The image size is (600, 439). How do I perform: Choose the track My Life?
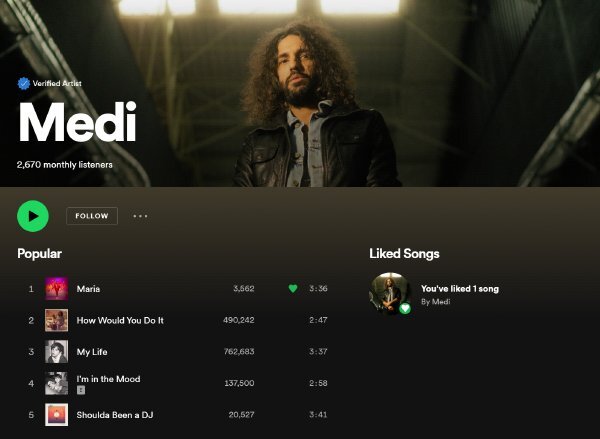(x=92, y=352)
